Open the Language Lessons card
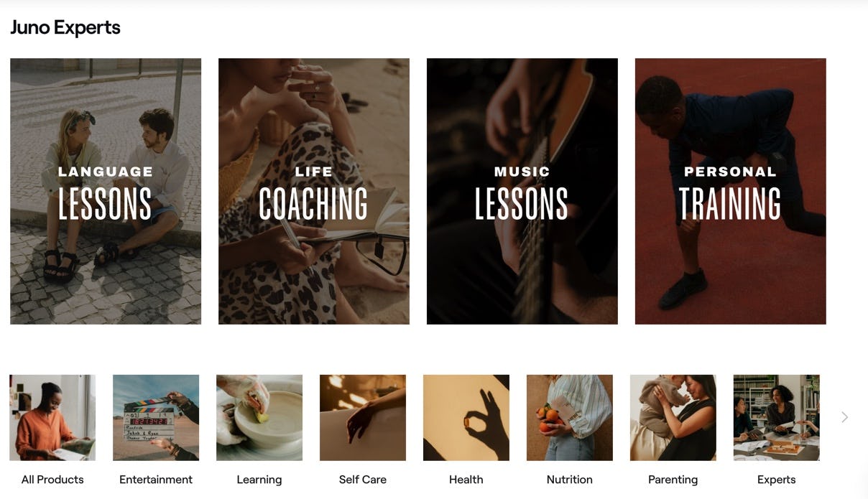 click(x=106, y=191)
